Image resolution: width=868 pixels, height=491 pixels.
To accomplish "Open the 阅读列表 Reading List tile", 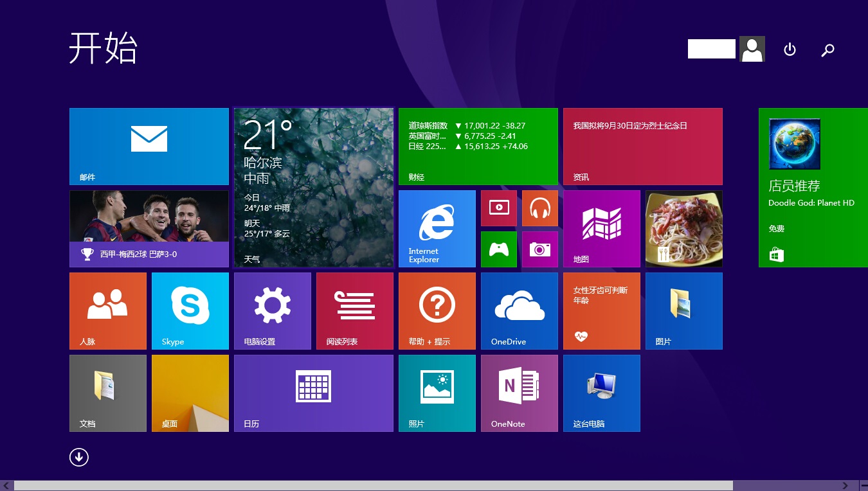I will coord(355,311).
